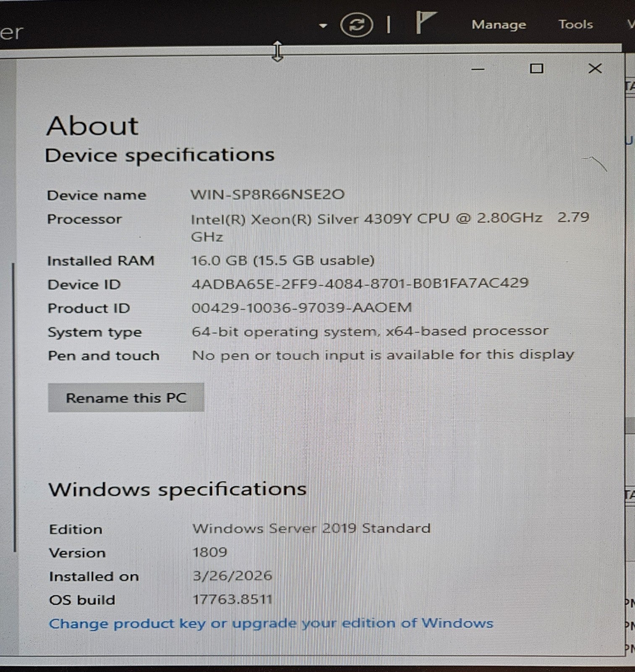
Task: Select OS build value 17763.8511
Action: 233,599
